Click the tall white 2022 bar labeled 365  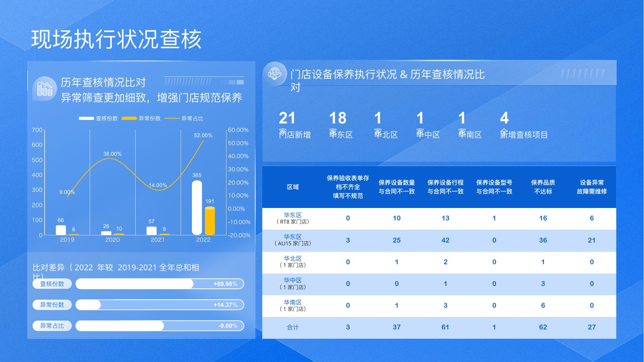(197, 208)
